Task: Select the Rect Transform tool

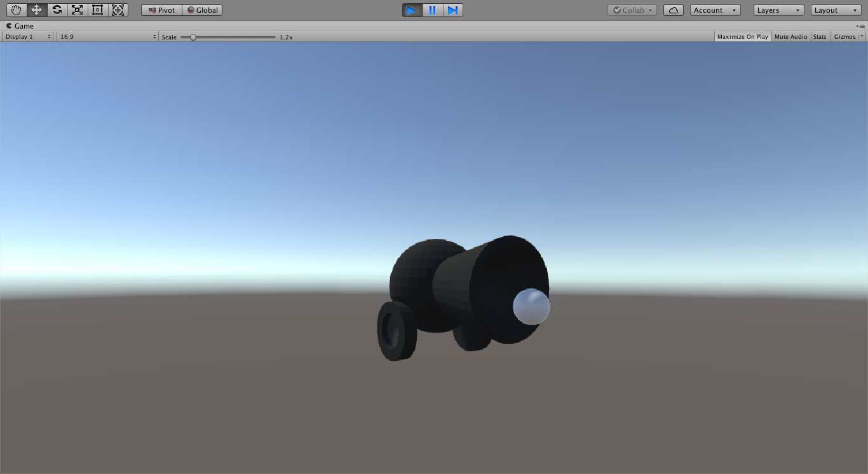Action: (x=97, y=10)
